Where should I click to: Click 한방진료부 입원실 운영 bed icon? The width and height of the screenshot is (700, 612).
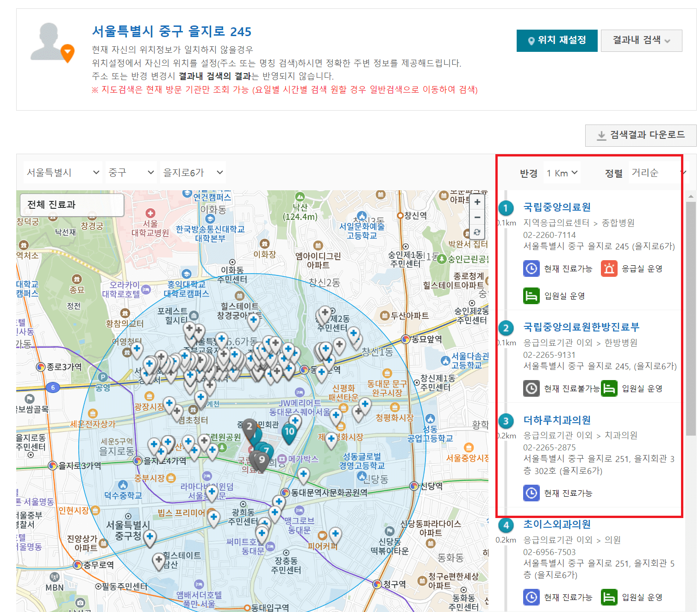point(609,388)
